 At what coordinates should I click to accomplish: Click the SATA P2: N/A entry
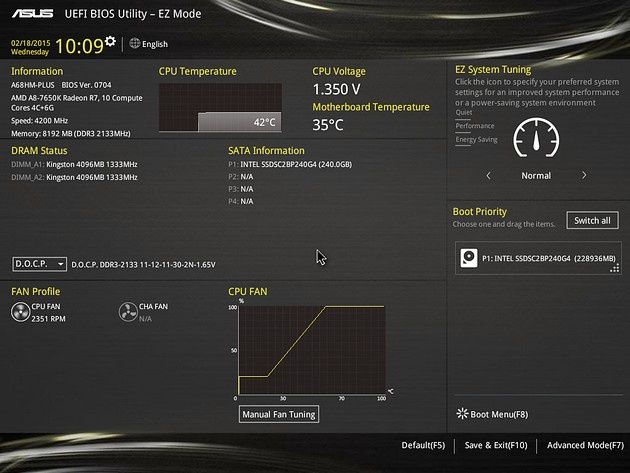(241, 176)
